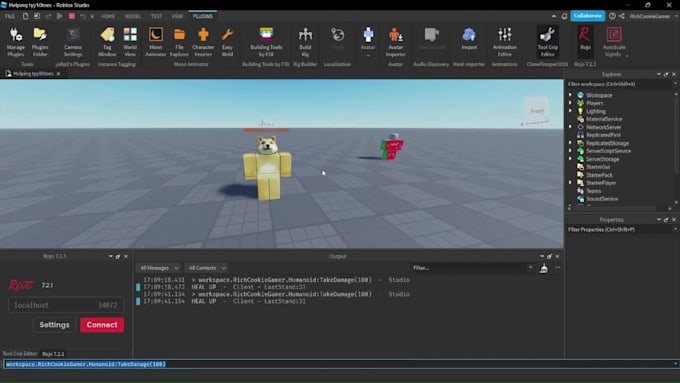Open the mesh Import tool

click(469, 39)
